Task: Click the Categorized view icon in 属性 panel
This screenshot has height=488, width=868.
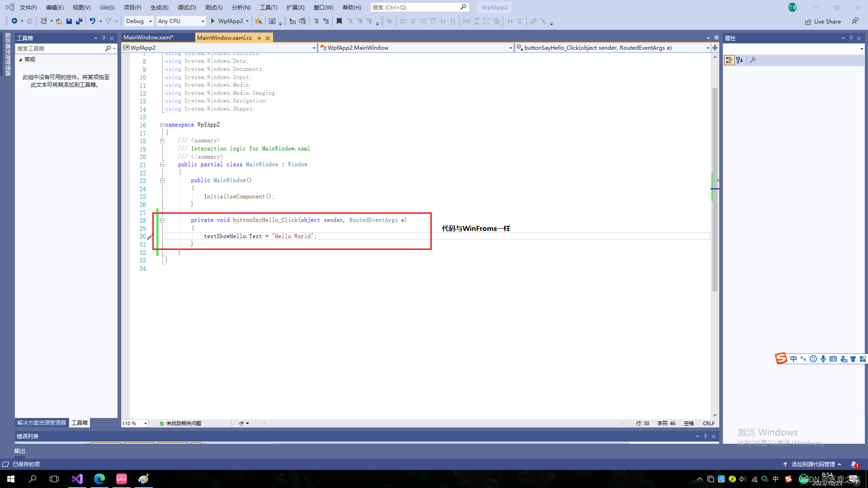Action: 729,60
